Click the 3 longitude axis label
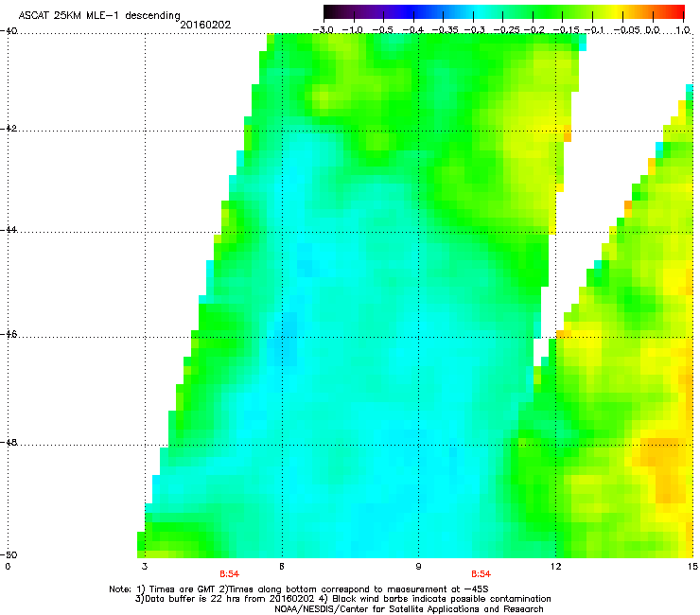Screen dimensions: 700x615 (144, 567)
